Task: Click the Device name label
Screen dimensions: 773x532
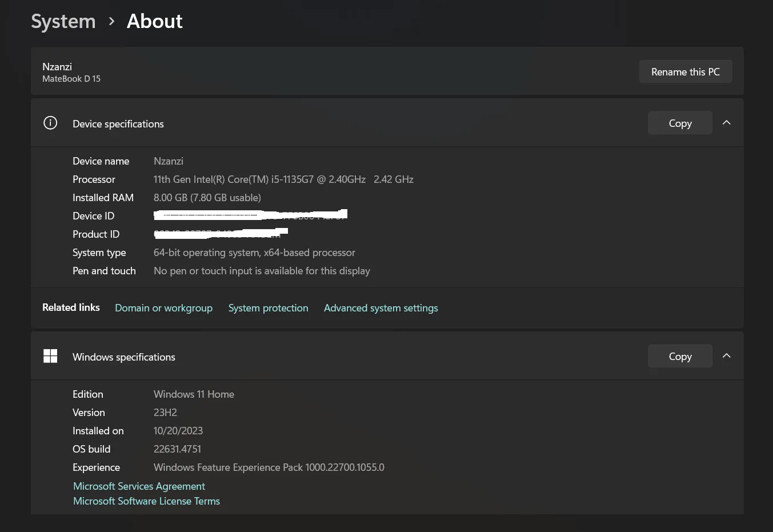Action: click(x=101, y=161)
